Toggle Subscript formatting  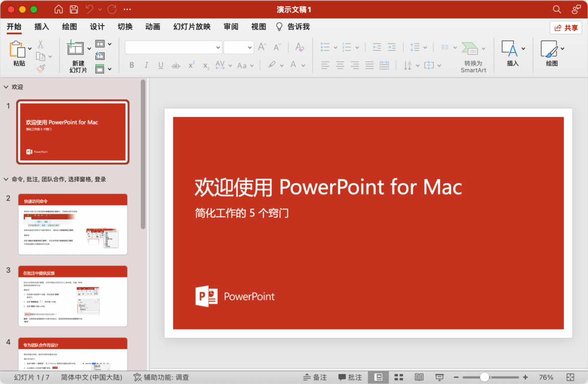click(x=206, y=66)
